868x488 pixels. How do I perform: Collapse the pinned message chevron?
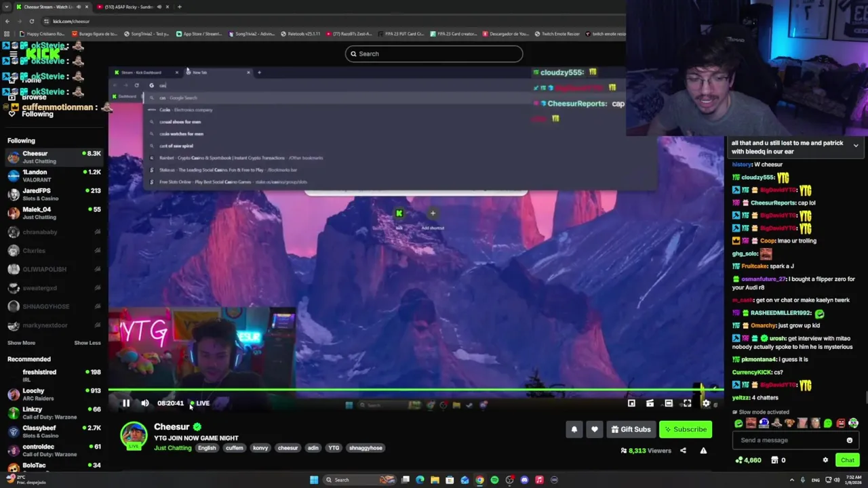856,146
